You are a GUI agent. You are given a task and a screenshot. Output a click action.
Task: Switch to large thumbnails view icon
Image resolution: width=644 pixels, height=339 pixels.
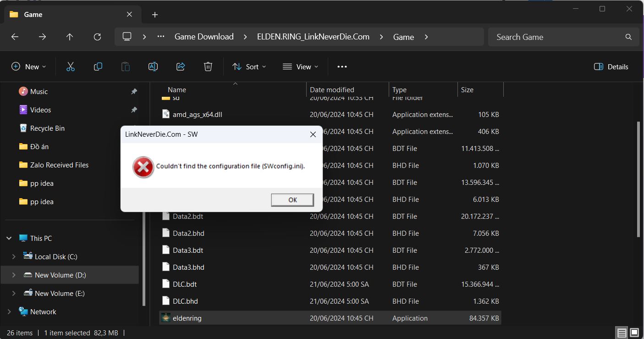pos(634,333)
